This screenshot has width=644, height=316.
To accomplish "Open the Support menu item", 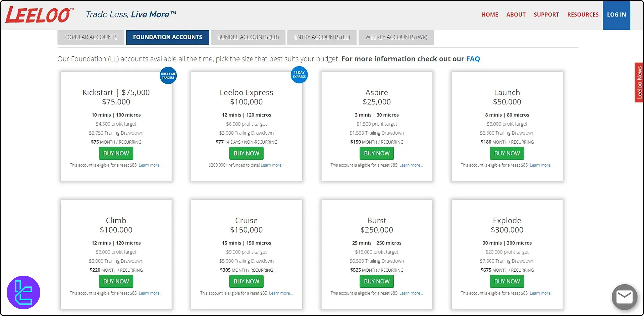I will point(546,15).
